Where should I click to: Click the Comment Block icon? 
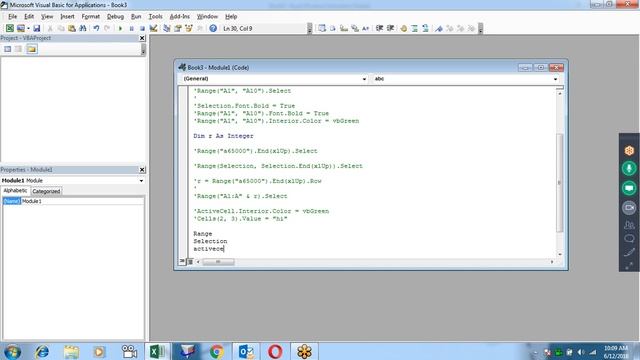[x=415, y=28]
